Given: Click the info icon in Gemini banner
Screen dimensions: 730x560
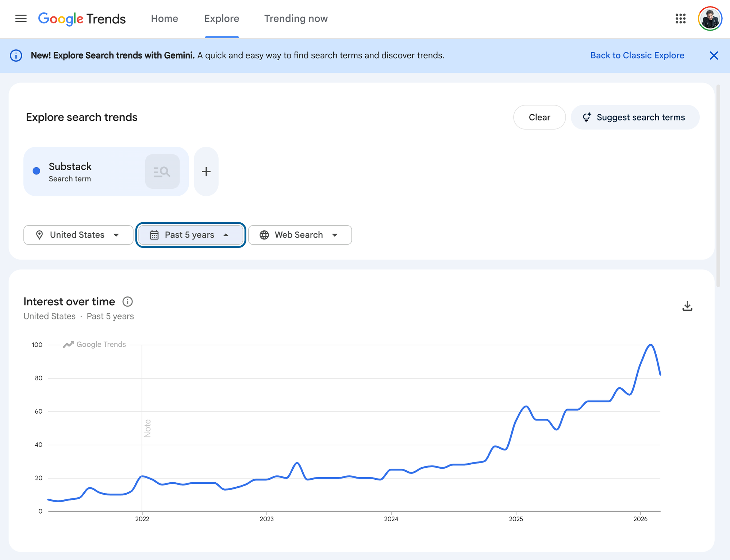Looking at the screenshot, I should pos(16,55).
